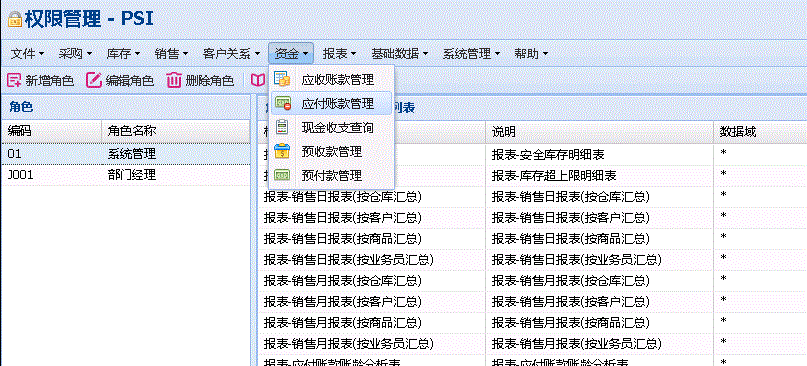Select permission 报表-销售月报表(按仓库汇总) in first column
The width and height of the screenshot is (807, 366).
coord(343,281)
